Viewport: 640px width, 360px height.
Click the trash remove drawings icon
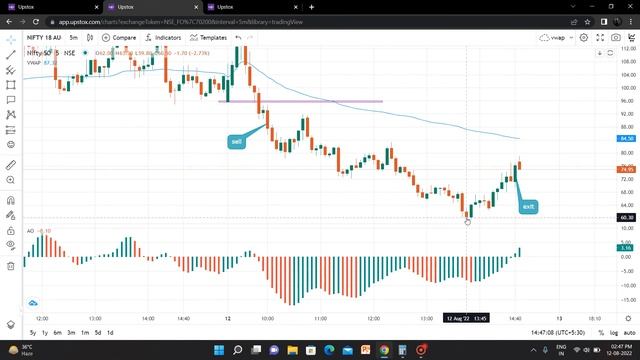[x=11, y=266]
